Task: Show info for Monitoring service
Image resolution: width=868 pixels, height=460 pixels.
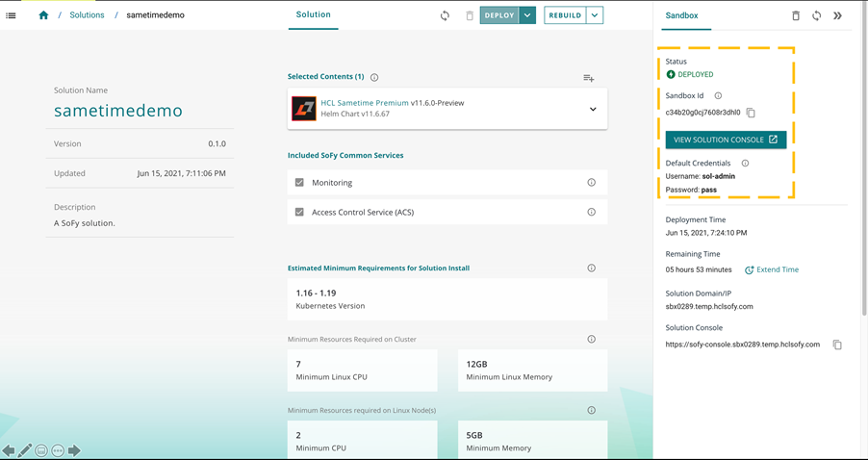Action: (x=591, y=182)
